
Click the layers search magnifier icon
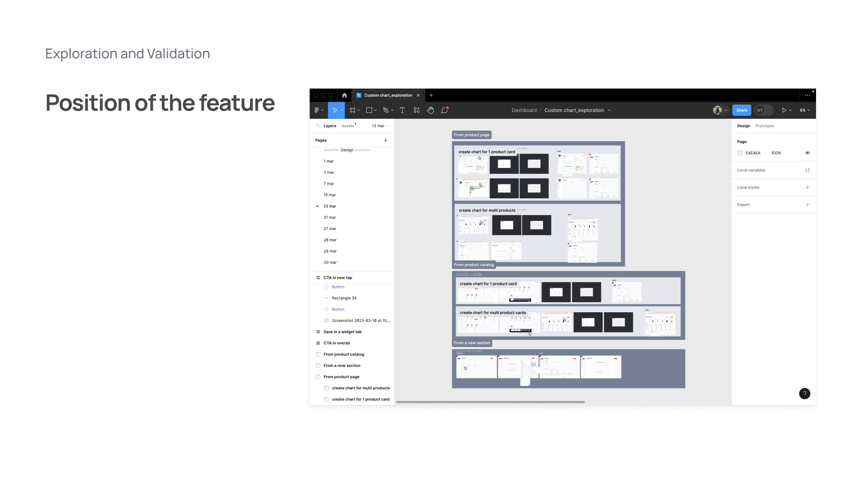[x=318, y=126]
